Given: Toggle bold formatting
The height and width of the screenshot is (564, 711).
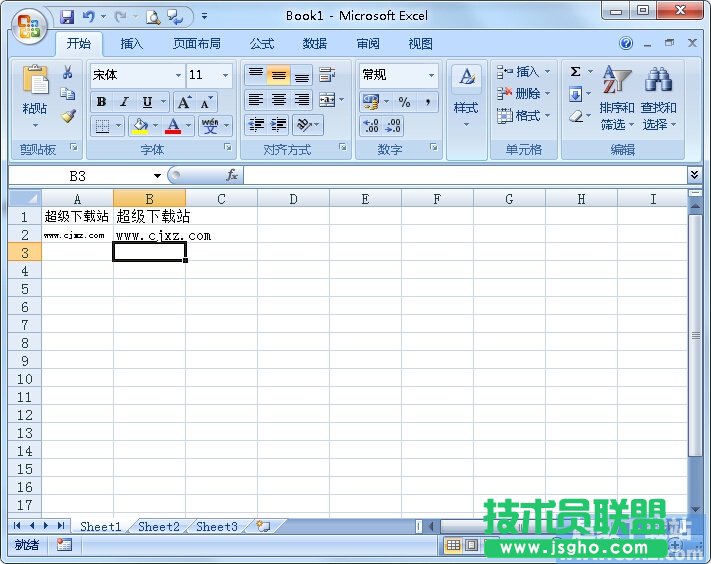Looking at the screenshot, I should coord(101,102).
